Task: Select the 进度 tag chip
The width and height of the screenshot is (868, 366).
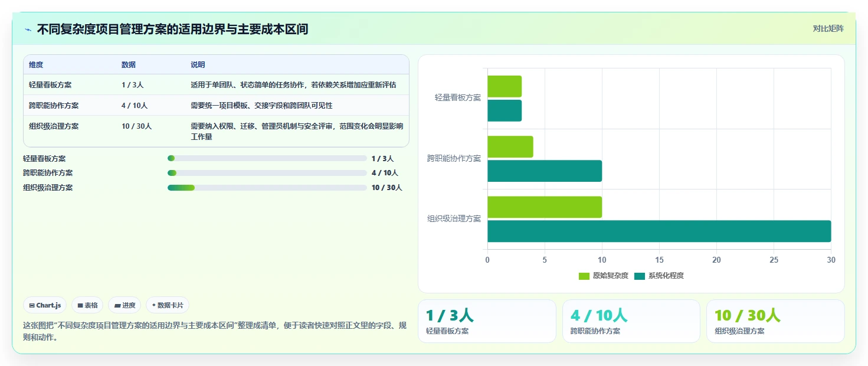Action: click(125, 305)
